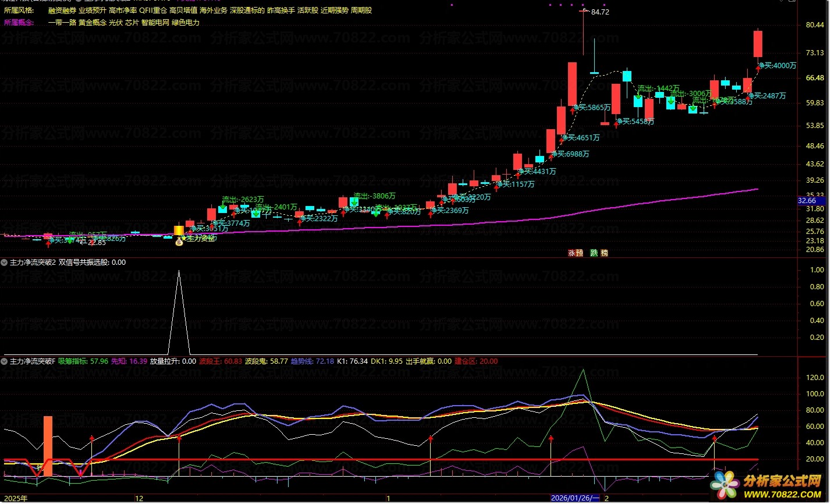Click the K1: 76.34 legend value
This screenshot has width=831, height=504.
[x=352, y=361]
